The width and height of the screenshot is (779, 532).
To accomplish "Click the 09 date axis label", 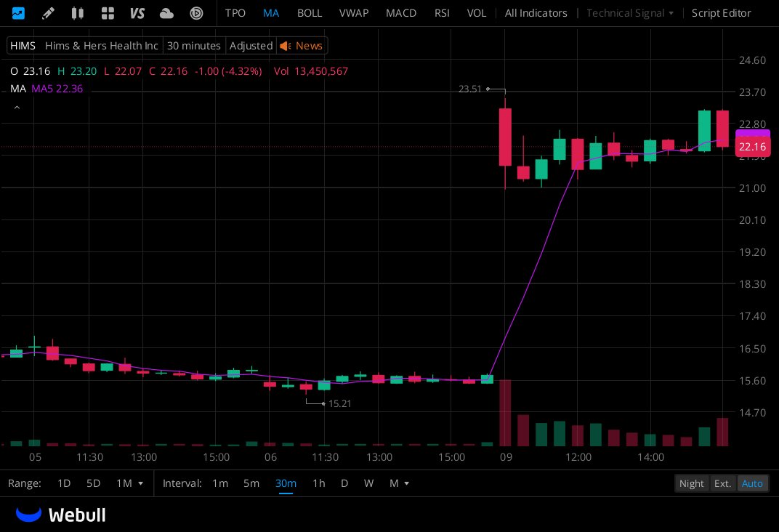I will click(506, 457).
